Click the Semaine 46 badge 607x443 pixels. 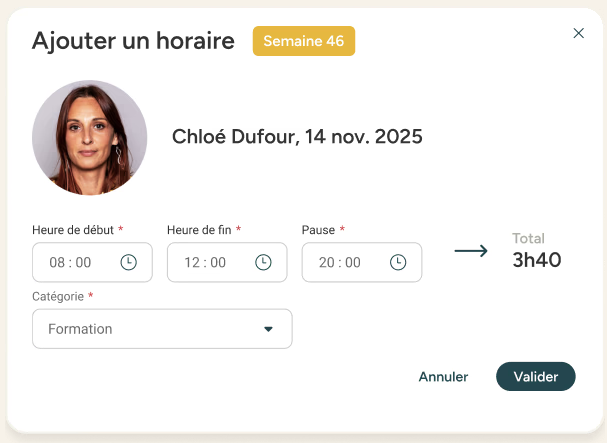click(x=303, y=41)
